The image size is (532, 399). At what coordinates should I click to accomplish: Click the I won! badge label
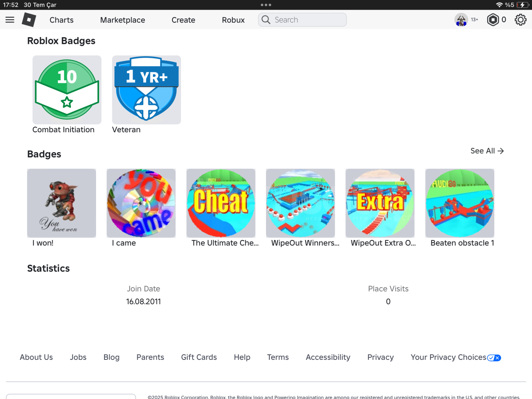tap(43, 243)
